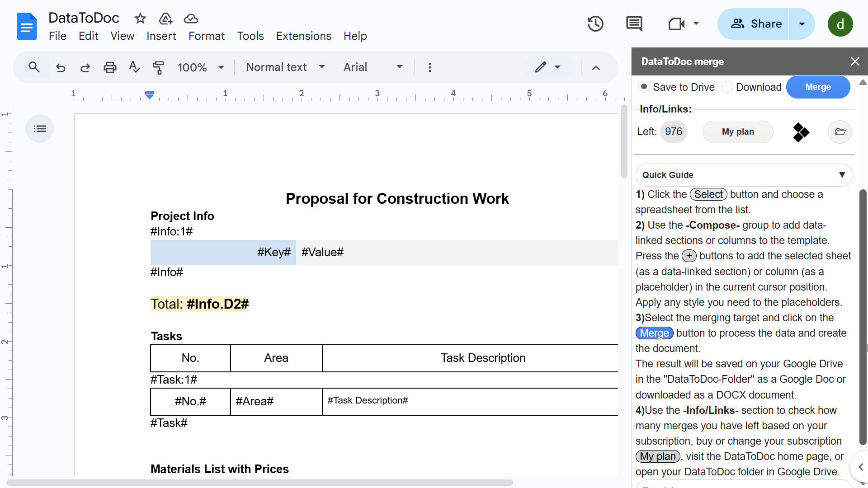Click the #Value# table cell
Image resolution: width=868 pixels, height=488 pixels.
457,253
